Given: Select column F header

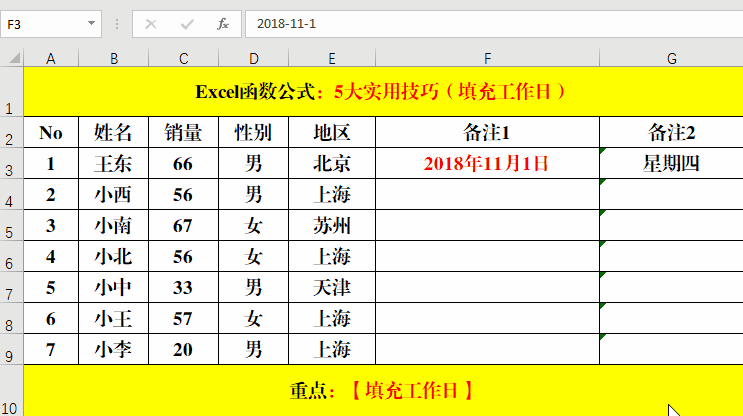Looking at the screenshot, I should tap(487, 58).
